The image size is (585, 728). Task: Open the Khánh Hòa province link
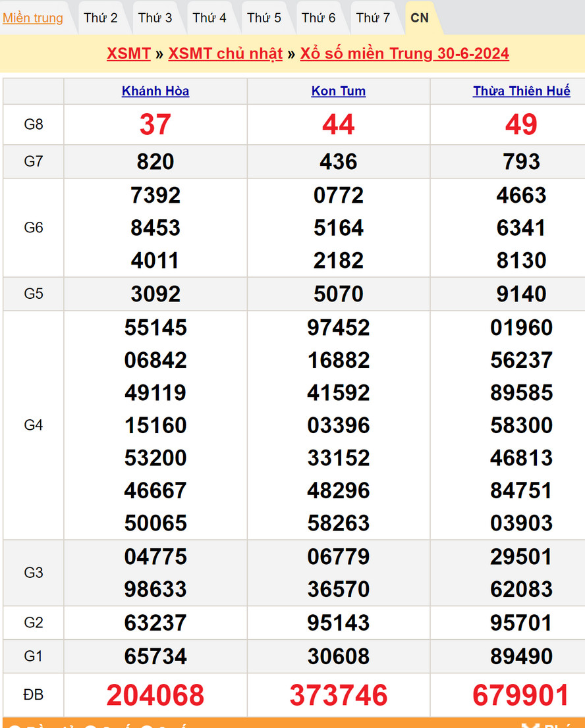155,91
